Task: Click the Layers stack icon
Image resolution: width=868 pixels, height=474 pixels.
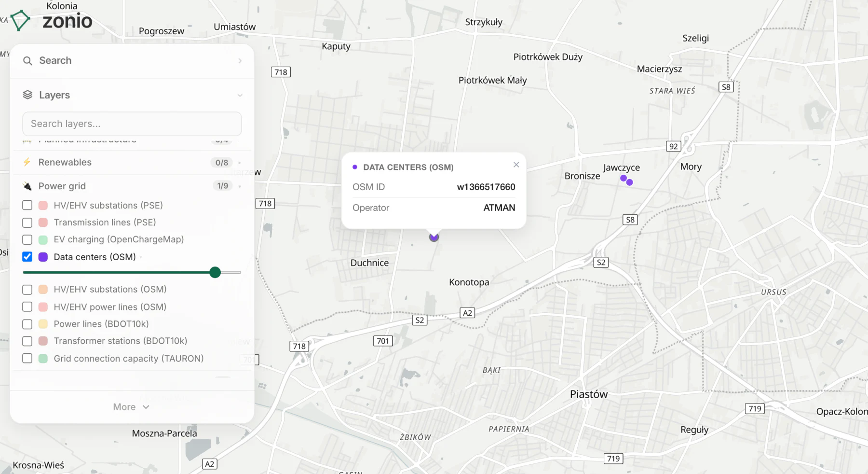Action: 28,95
